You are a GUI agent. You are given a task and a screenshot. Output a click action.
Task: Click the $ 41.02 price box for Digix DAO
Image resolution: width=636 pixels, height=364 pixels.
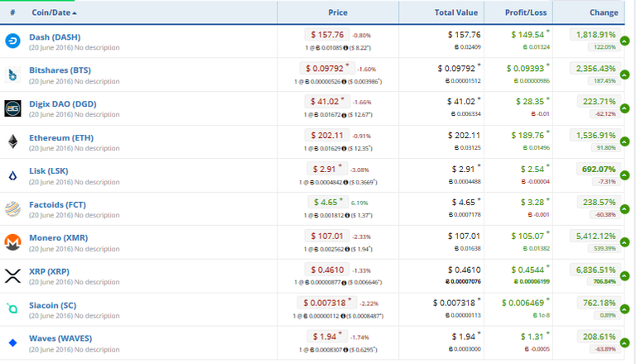327,101
